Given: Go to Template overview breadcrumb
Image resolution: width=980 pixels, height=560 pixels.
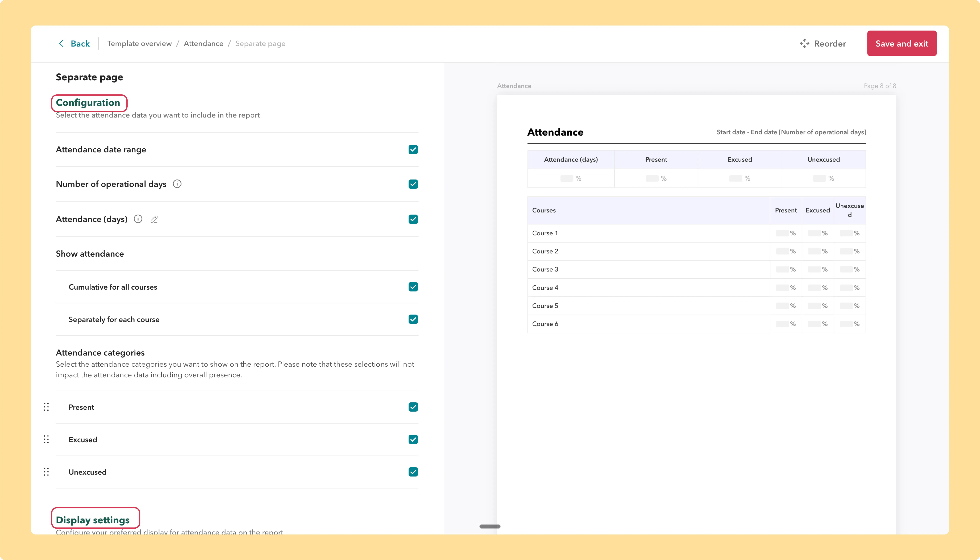Looking at the screenshot, I should 139,44.
